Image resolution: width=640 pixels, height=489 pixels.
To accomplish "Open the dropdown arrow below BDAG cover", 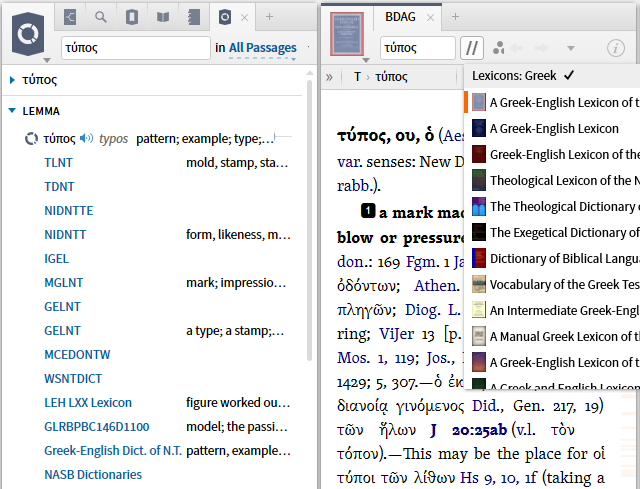I will click(366, 60).
